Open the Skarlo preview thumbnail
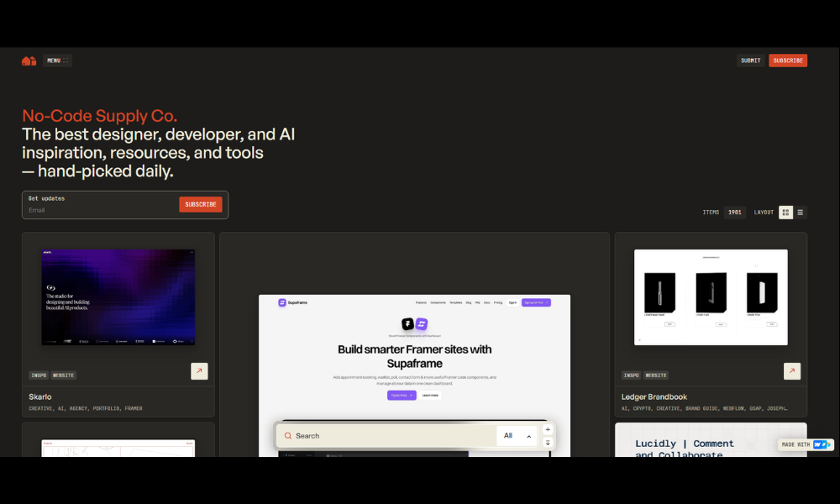Image resolution: width=840 pixels, height=504 pixels. click(118, 297)
